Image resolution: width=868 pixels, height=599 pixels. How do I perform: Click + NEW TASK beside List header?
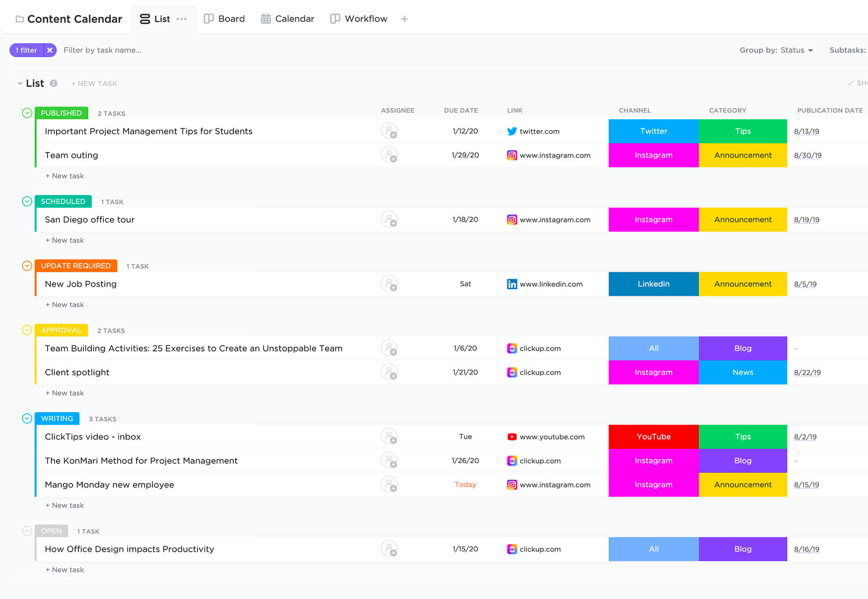point(94,83)
